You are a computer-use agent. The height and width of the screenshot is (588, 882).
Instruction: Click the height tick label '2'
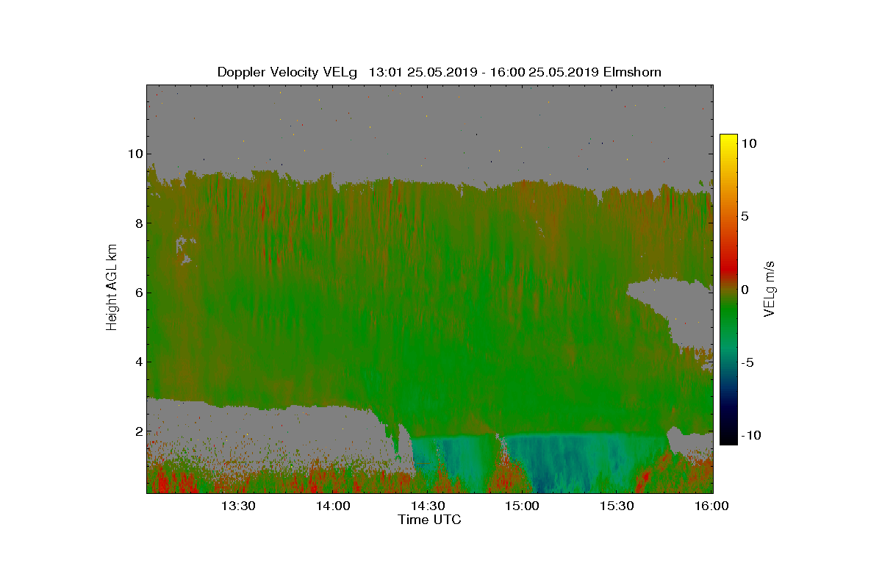pyautogui.click(x=138, y=431)
